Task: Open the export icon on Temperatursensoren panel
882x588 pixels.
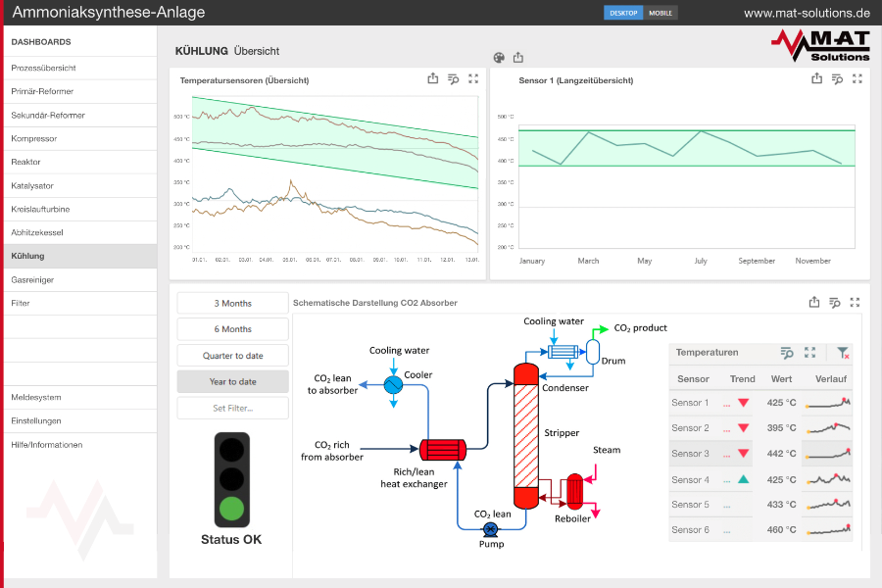Action: [432, 78]
